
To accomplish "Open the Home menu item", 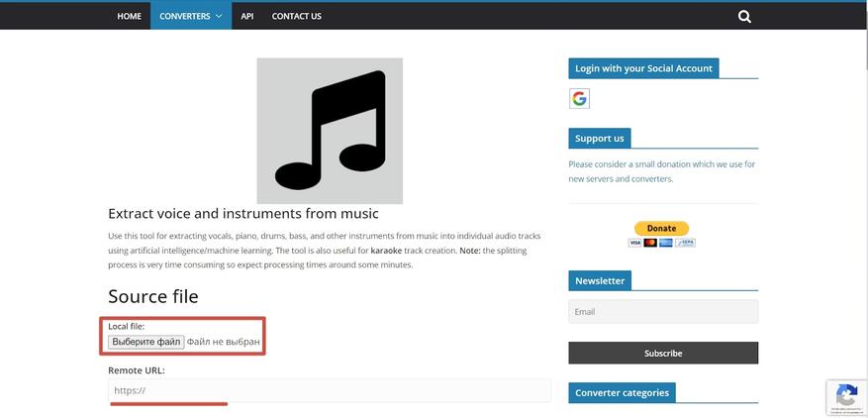I will tap(129, 16).
